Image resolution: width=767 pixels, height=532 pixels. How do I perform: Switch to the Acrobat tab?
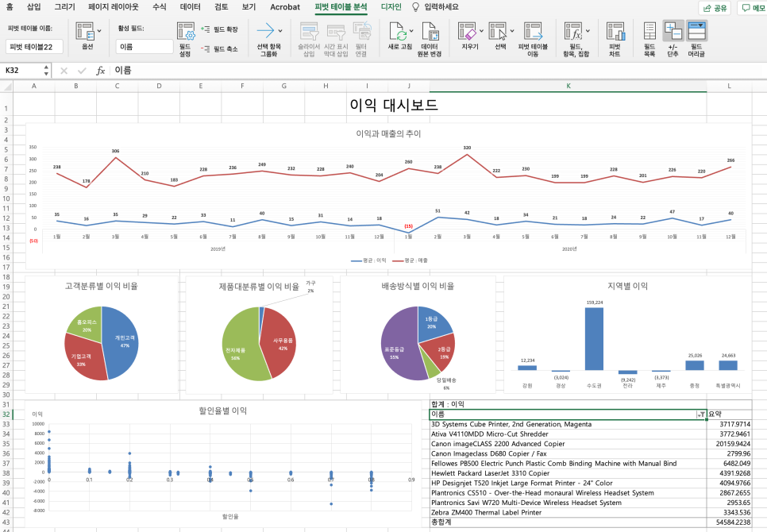pos(285,7)
